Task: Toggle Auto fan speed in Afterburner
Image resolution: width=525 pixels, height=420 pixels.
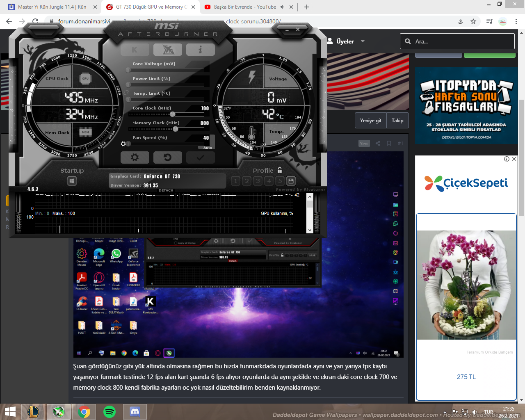Action: pos(208,148)
